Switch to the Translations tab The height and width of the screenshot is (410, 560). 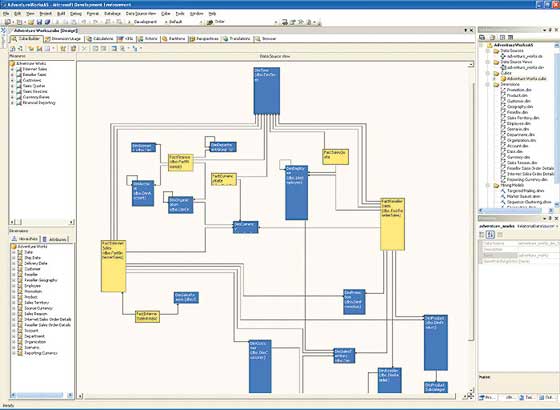(236, 39)
